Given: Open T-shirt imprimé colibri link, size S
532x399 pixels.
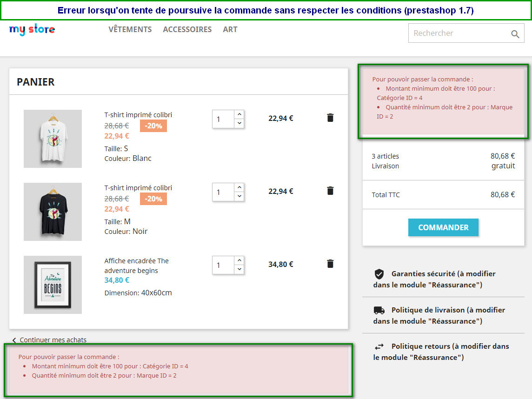Looking at the screenshot, I should (x=138, y=115).
